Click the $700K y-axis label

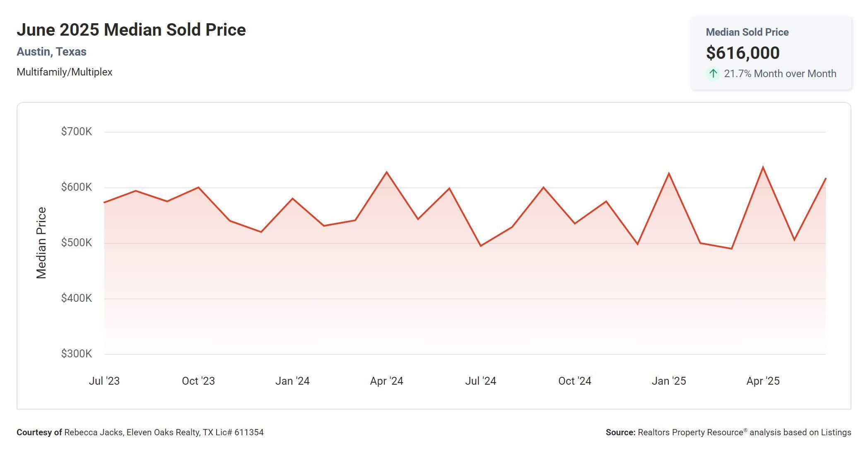[76, 132]
